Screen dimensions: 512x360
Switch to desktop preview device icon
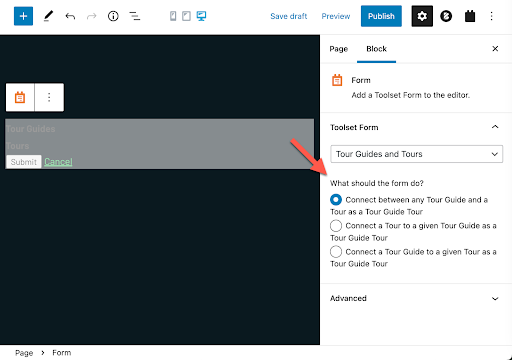click(201, 16)
